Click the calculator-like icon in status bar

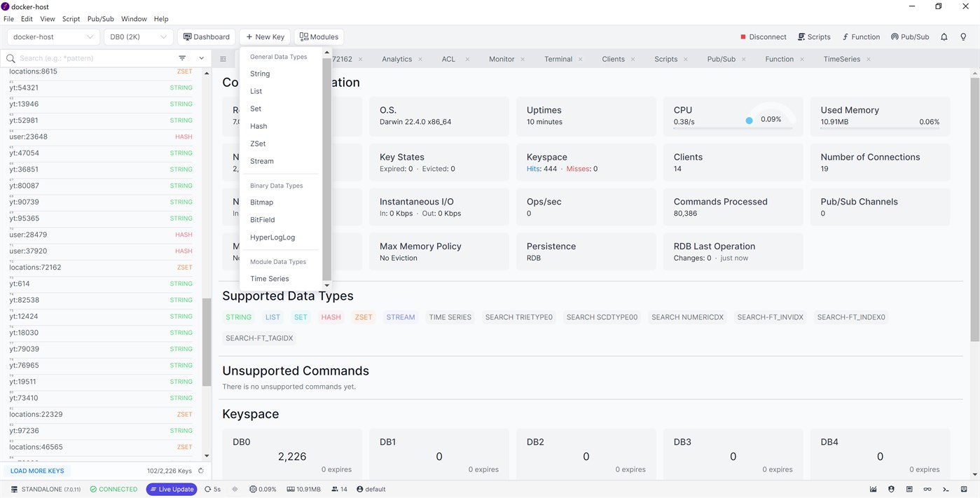[909, 490]
